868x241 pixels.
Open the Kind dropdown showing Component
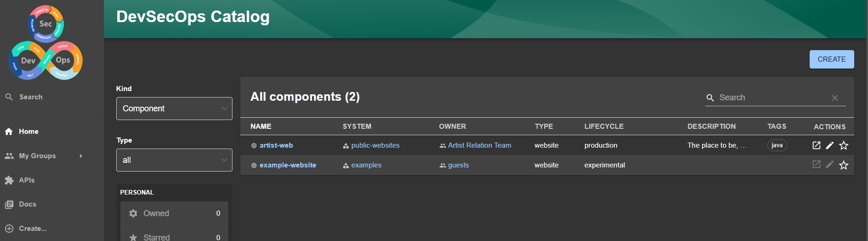[x=174, y=109]
